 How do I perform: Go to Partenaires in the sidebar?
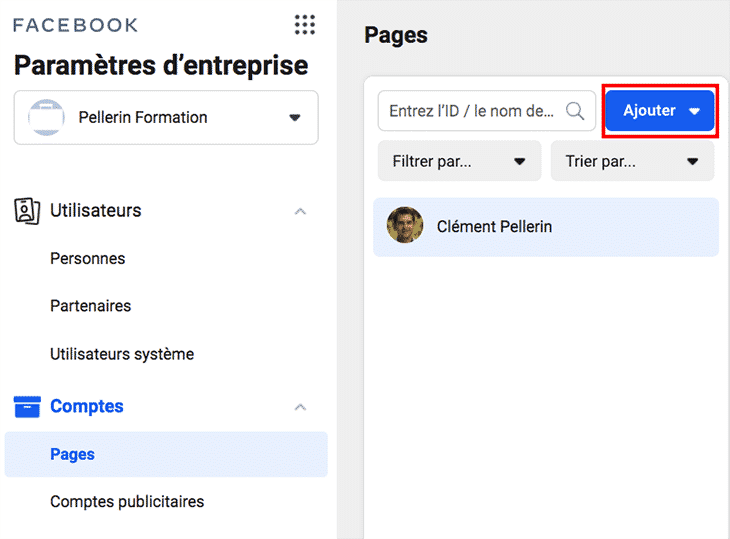coord(91,306)
